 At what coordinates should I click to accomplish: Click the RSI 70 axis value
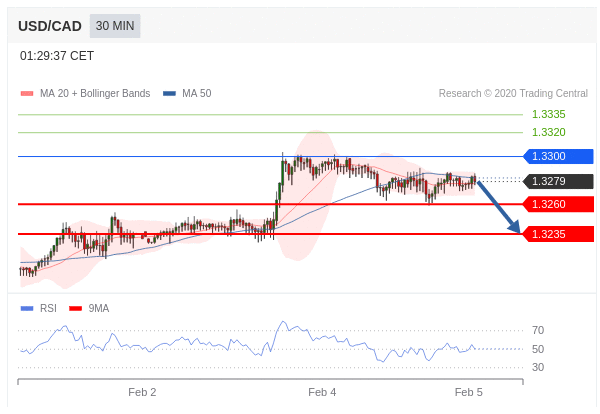[538, 330]
